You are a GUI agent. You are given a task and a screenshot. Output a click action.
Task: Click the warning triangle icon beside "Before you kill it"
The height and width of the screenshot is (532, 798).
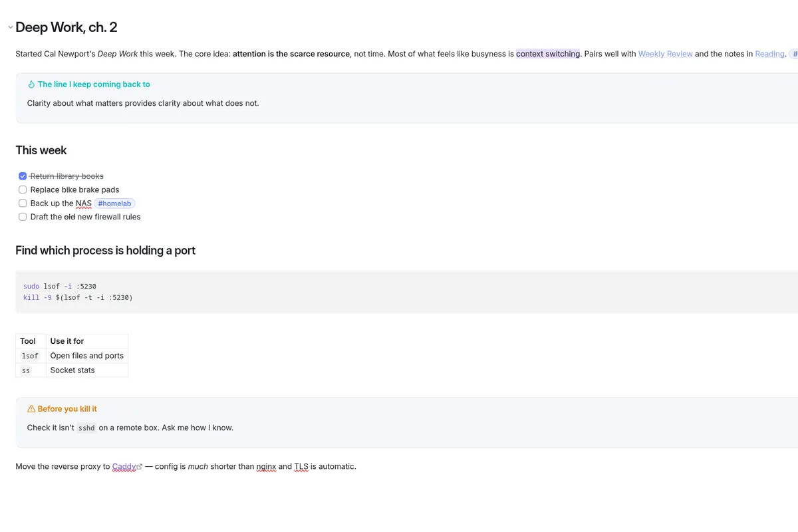tap(31, 409)
